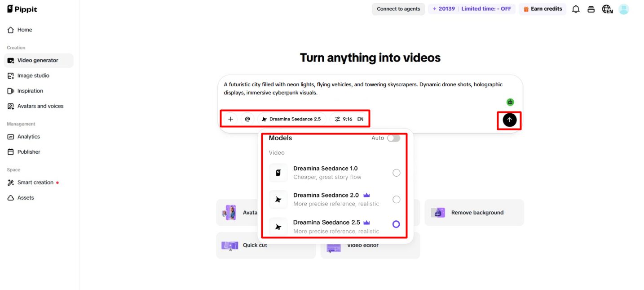This screenshot has width=644, height=290.
Task: Submit prompt with the arrow button
Action: pos(509,120)
